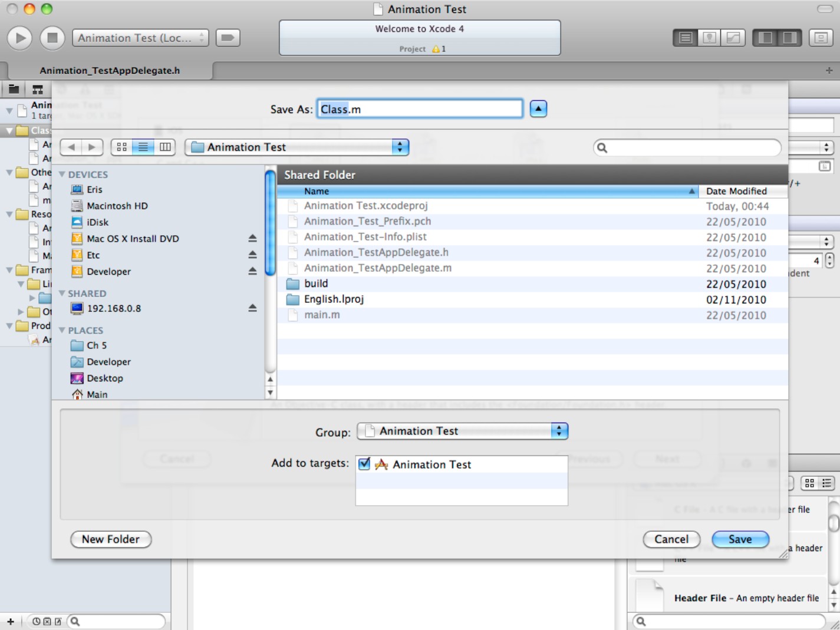Eject the Developer volume

tap(252, 271)
